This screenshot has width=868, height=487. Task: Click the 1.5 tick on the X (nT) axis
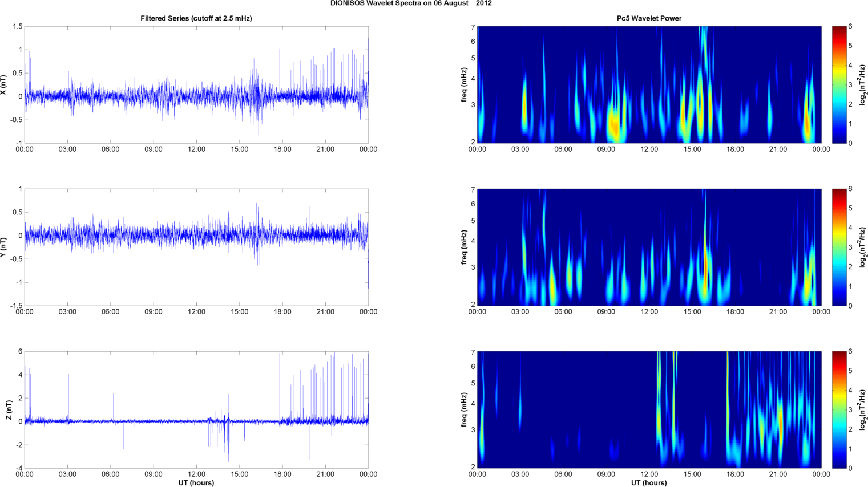(x=17, y=26)
